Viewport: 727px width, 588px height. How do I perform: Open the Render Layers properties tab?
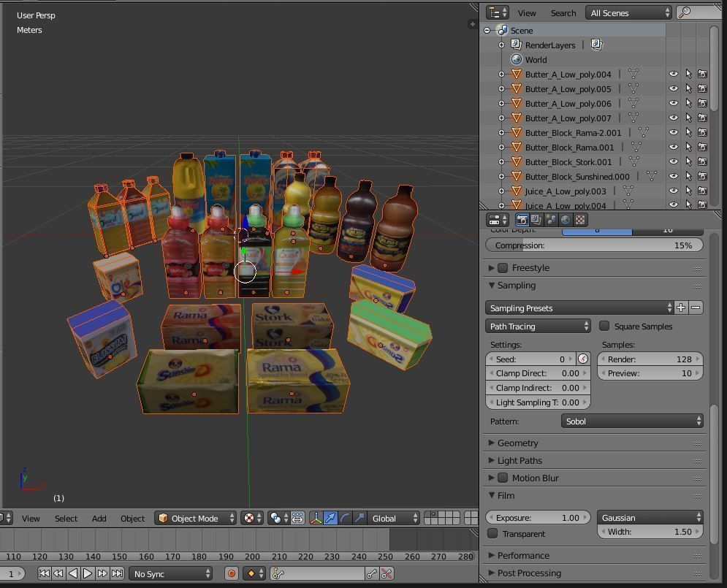[x=536, y=220]
